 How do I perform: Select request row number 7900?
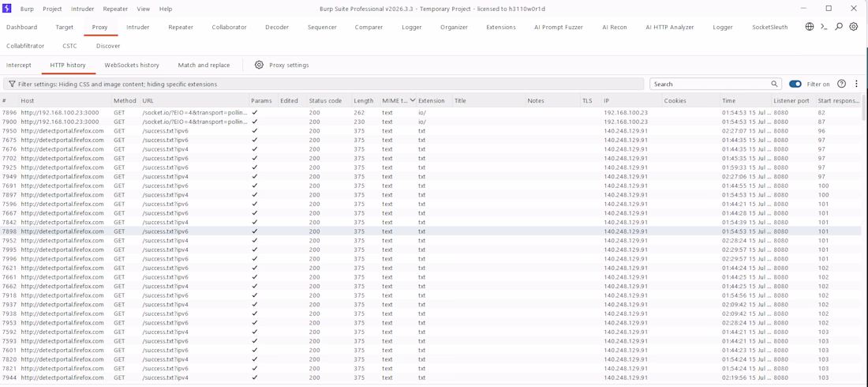(x=431, y=122)
